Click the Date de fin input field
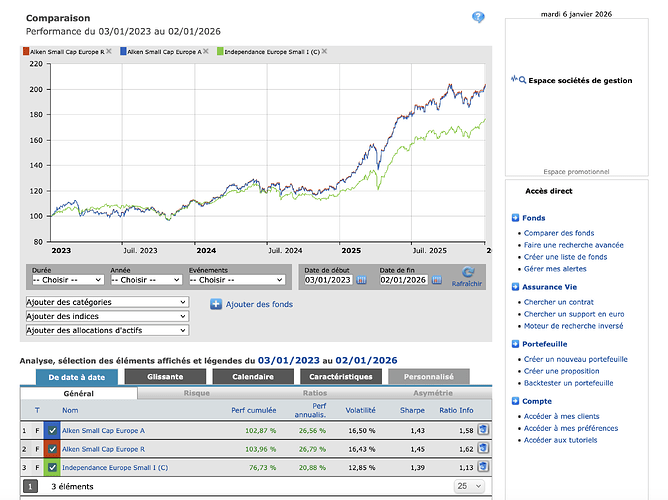Screen dimensions: 668x500 pos(403,280)
